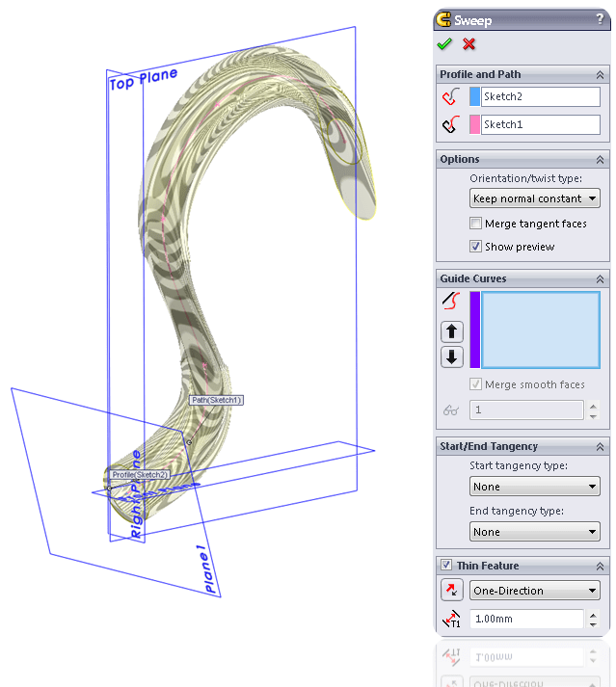616x687 pixels.
Task: Increase thickness with up spinner arrow
Action: tap(593, 615)
